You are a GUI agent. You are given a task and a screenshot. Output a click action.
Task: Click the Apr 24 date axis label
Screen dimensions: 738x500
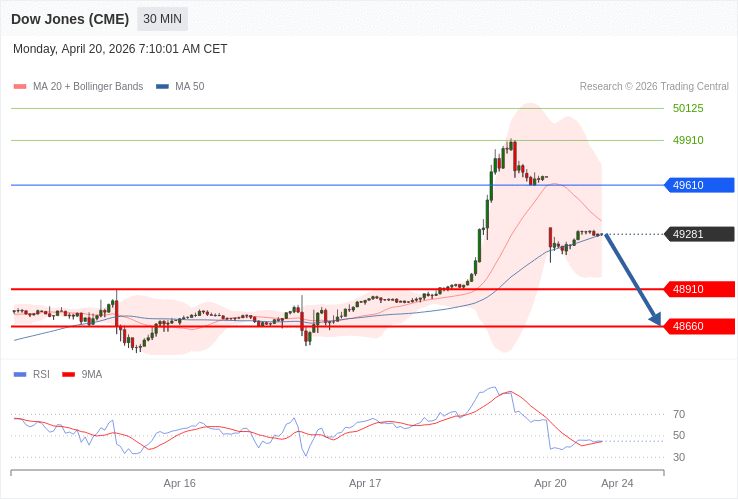tap(618, 484)
